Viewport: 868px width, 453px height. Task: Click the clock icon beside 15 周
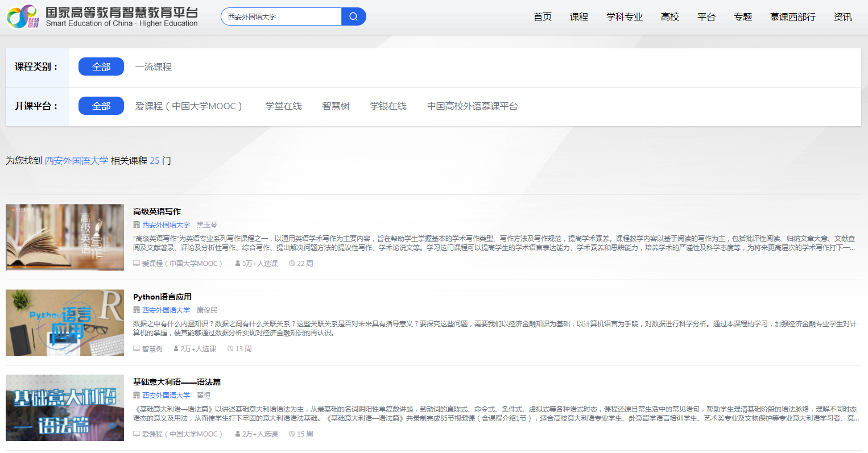[x=292, y=434]
